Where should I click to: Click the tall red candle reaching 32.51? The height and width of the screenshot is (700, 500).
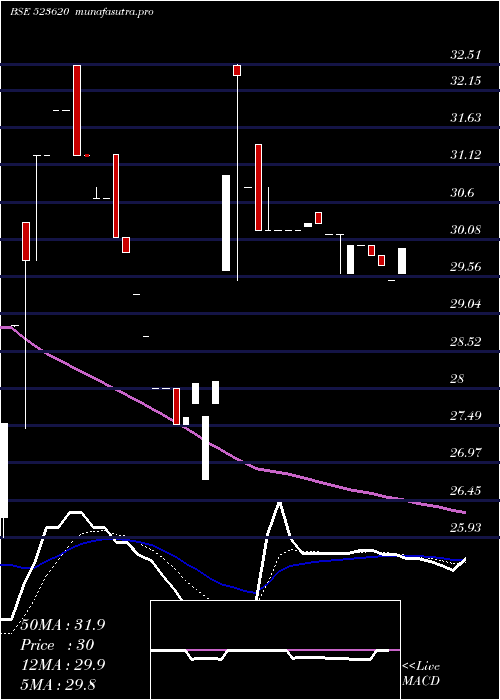click(77, 110)
